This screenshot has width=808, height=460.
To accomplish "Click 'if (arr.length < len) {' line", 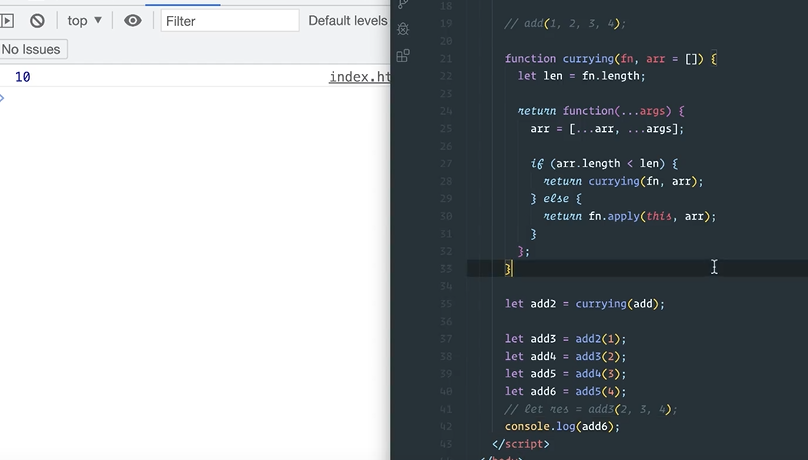I will (x=604, y=164).
